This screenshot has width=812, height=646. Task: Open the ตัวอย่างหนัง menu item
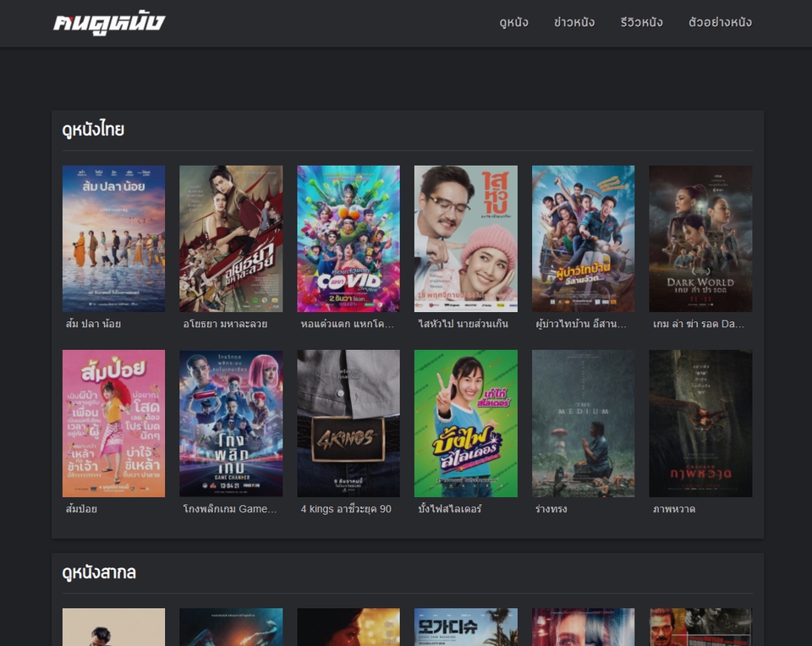(720, 22)
